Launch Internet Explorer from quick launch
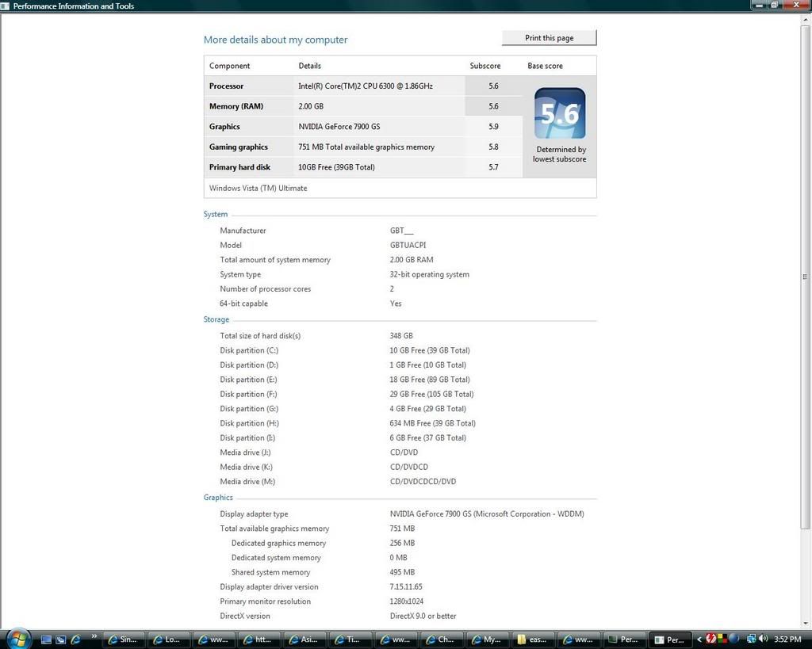812x649 pixels. (75, 639)
